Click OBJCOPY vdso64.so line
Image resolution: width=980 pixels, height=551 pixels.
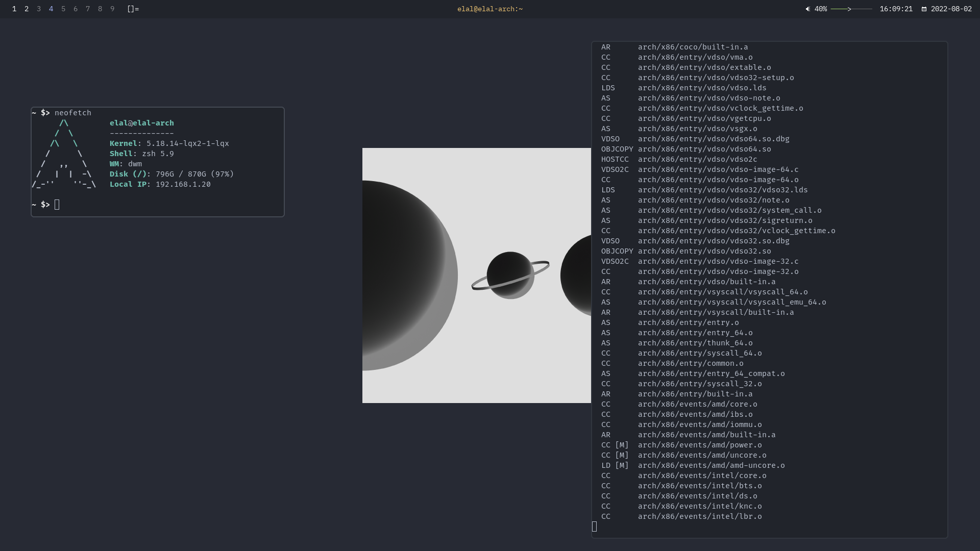point(686,149)
